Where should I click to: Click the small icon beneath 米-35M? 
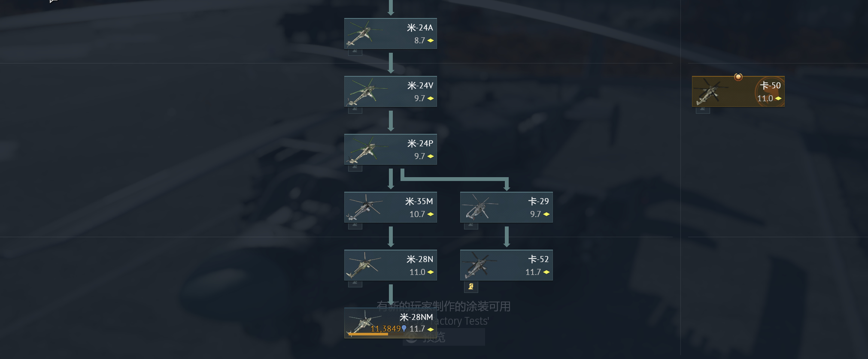tap(355, 226)
